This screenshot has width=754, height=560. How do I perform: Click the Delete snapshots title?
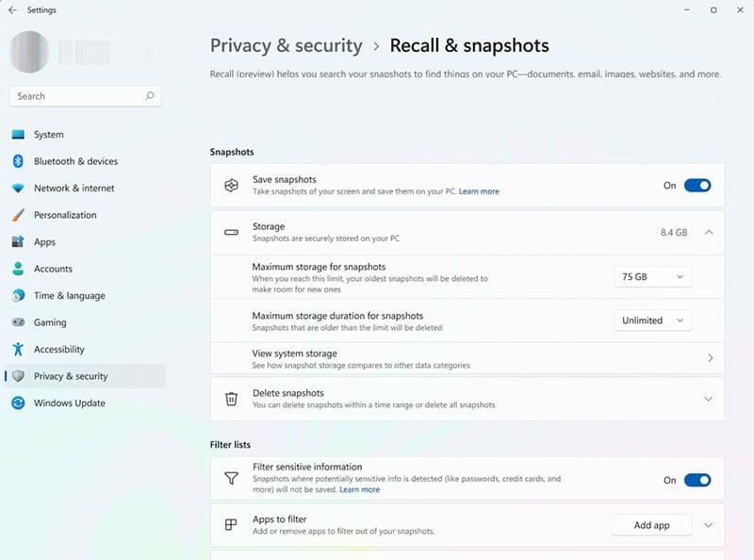click(x=288, y=393)
